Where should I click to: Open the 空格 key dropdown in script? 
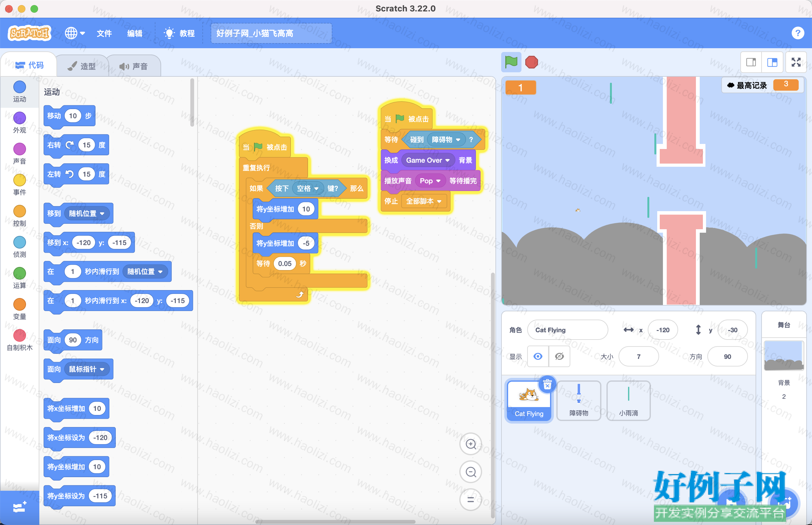click(x=308, y=188)
